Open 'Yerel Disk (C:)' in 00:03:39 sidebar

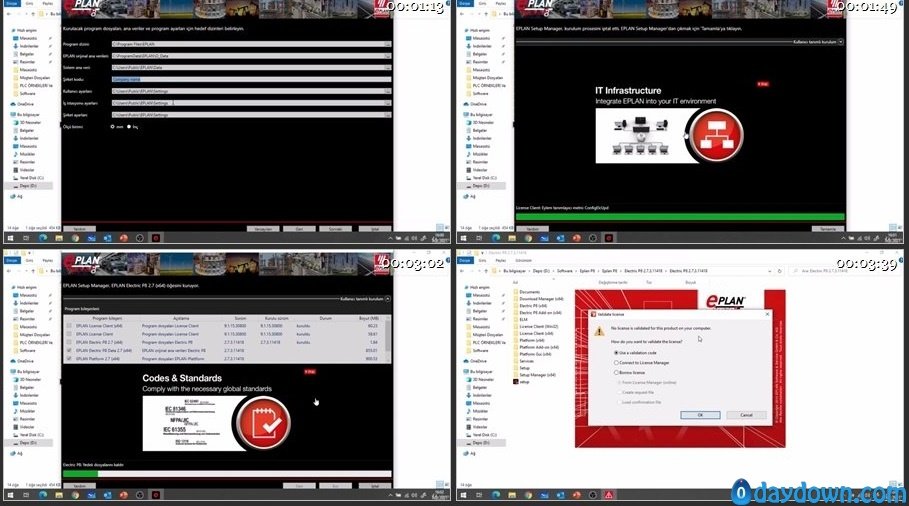[x=481, y=435]
